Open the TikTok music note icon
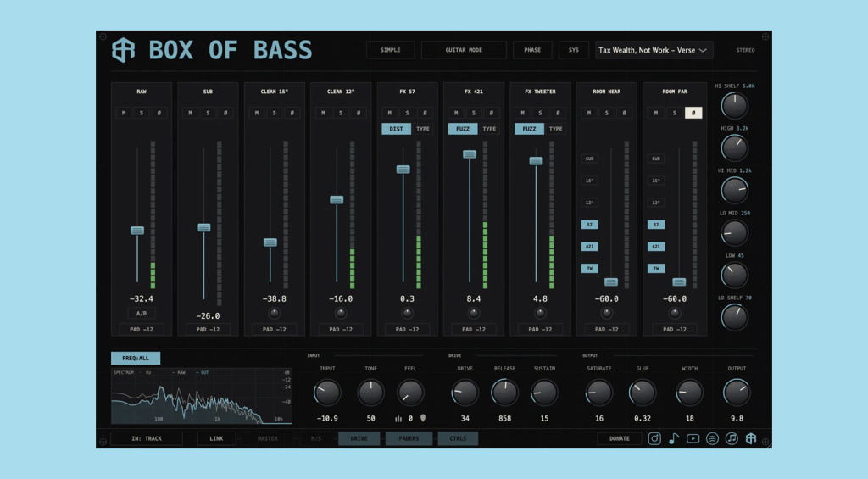 [673, 438]
